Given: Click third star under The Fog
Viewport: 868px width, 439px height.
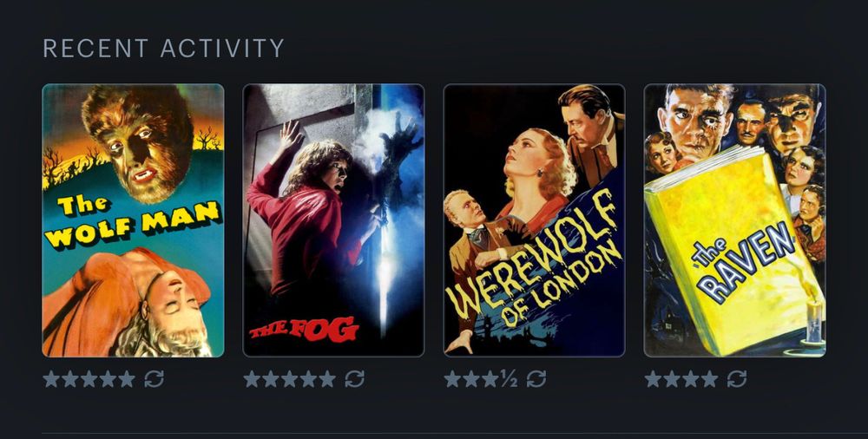Looking at the screenshot, I should (290, 379).
